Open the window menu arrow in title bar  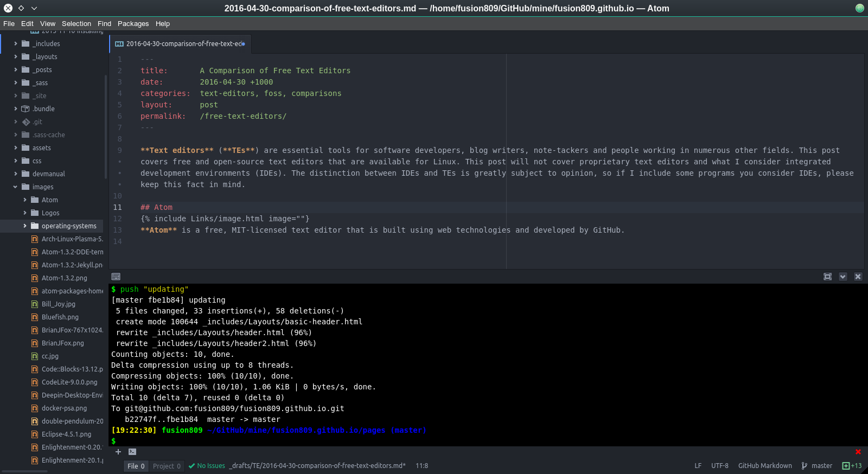pos(34,8)
